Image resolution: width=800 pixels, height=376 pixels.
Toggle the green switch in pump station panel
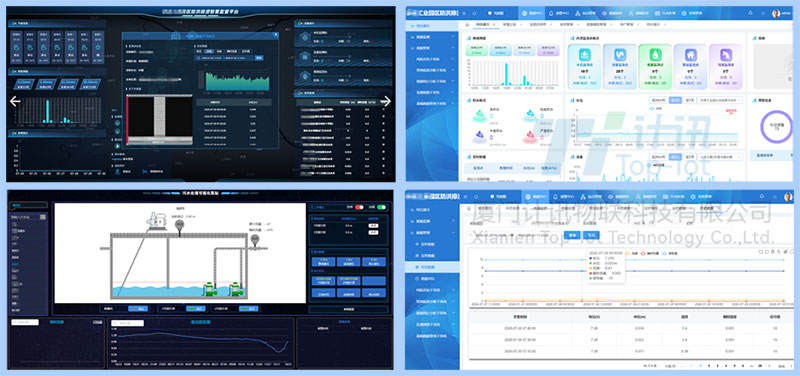pos(381,207)
